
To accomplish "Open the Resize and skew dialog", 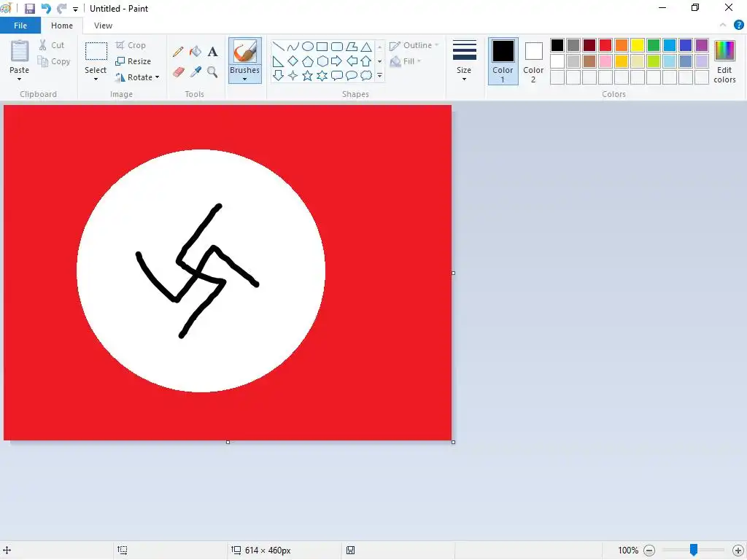I will pyautogui.click(x=133, y=61).
